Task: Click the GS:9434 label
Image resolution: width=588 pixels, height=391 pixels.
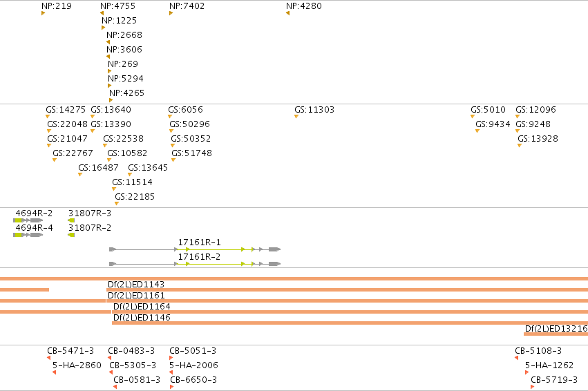Action: [493, 124]
